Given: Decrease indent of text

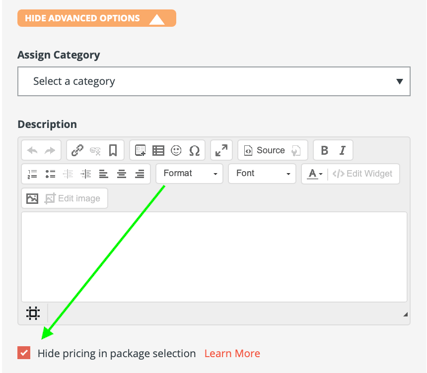Looking at the screenshot, I should coord(68,174).
